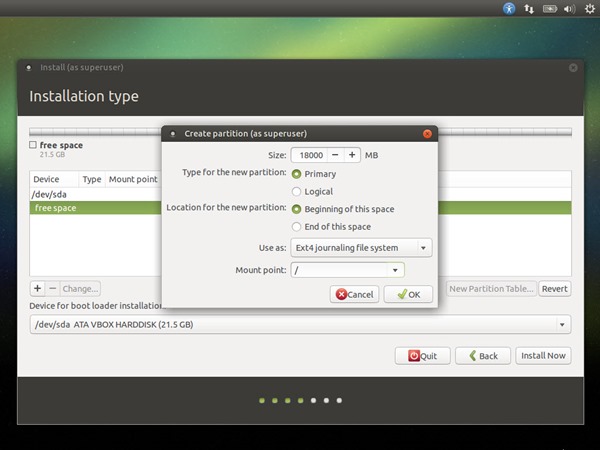Image resolution: width=600 pixels, height=450 pixels.
Task: Click the Type column header
Action: point(92,179)
